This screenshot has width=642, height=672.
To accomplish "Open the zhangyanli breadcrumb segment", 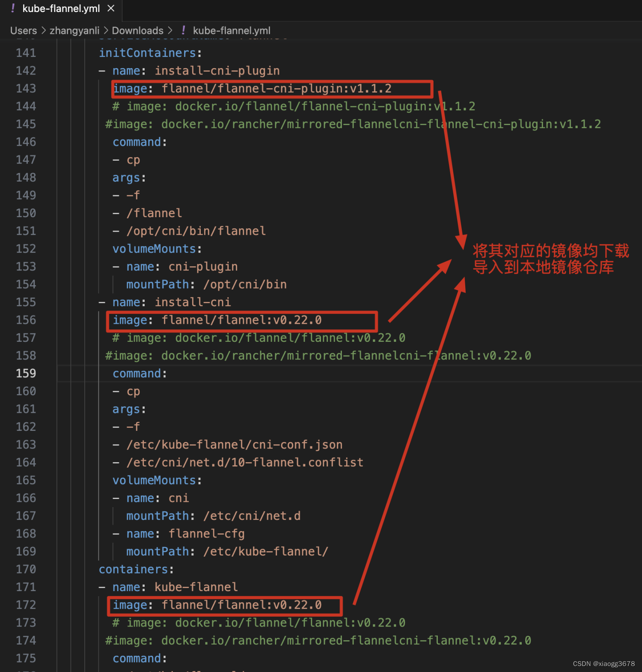I will [74, 31].
